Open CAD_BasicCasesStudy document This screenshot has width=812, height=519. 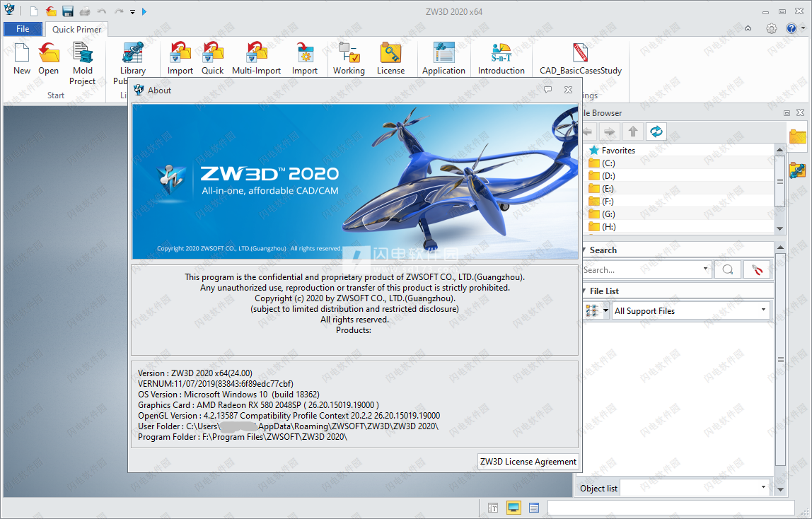(x=581, y=54)
